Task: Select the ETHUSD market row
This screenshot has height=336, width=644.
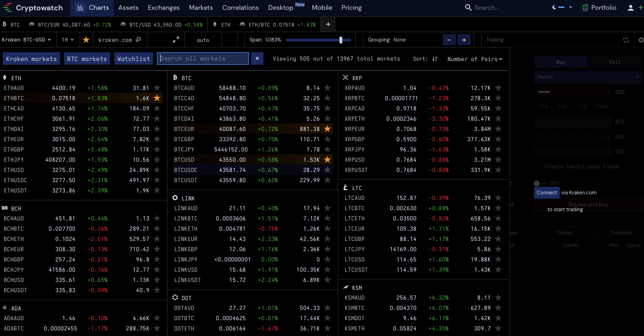Action: point(83,170)
